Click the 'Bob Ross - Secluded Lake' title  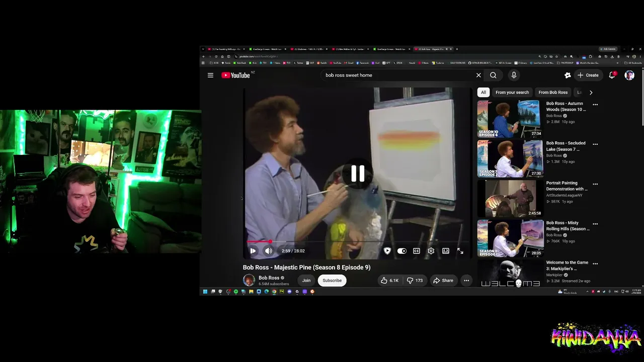(566, 146)
